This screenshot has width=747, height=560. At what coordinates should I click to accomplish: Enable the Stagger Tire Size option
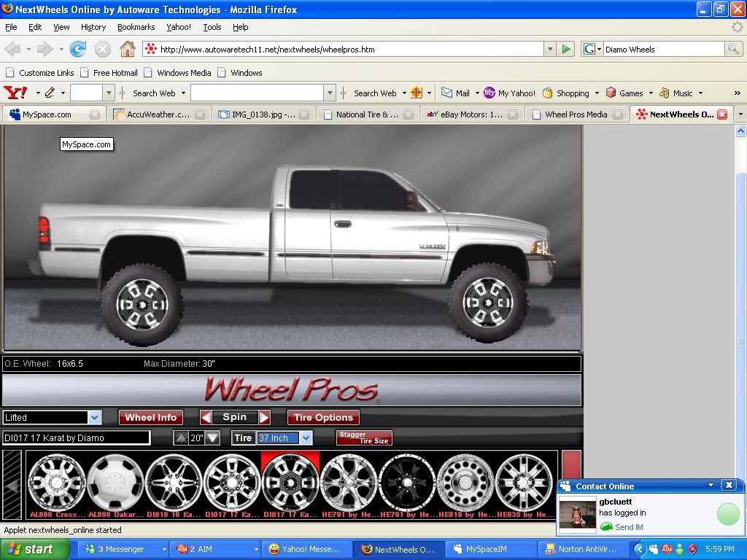(x=364, y=437)
